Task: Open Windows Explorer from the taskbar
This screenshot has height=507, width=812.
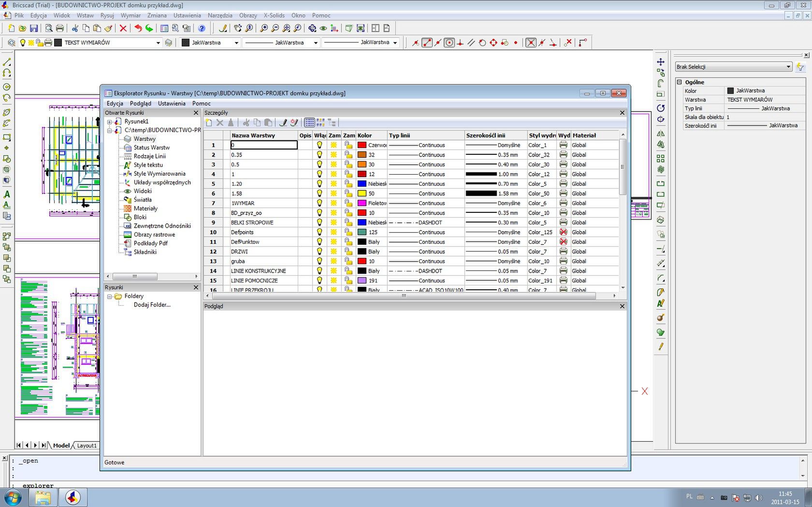Action: tap(43, 497)
